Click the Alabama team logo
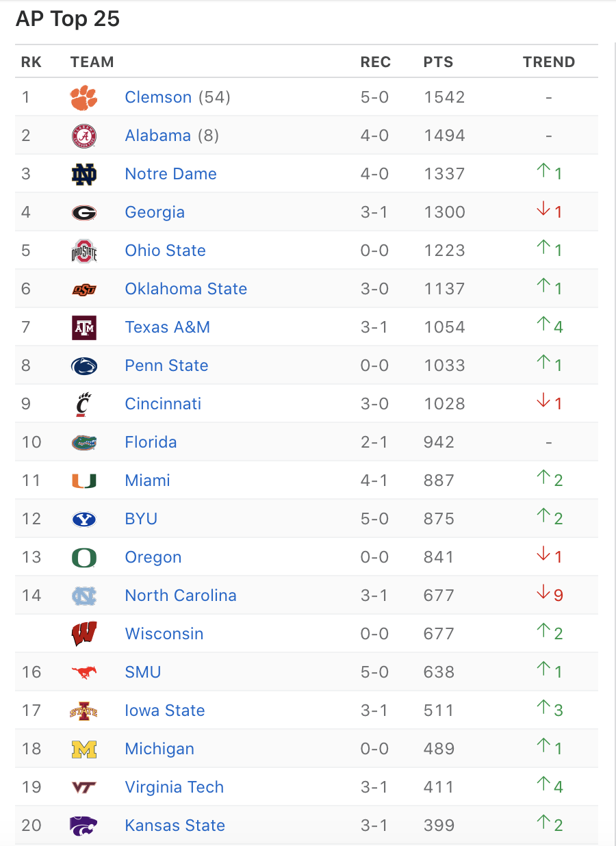Image resolution: width=616 pixels, height=846 pixels. pyautogui.click(x=84, y=136)
